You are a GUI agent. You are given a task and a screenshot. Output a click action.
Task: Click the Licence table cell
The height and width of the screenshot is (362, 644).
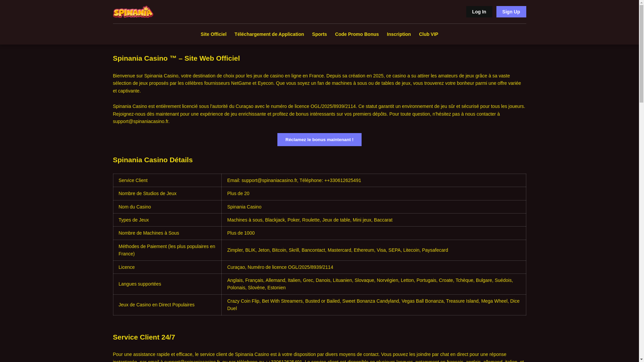pyautogui.click(x=167, y=267)
